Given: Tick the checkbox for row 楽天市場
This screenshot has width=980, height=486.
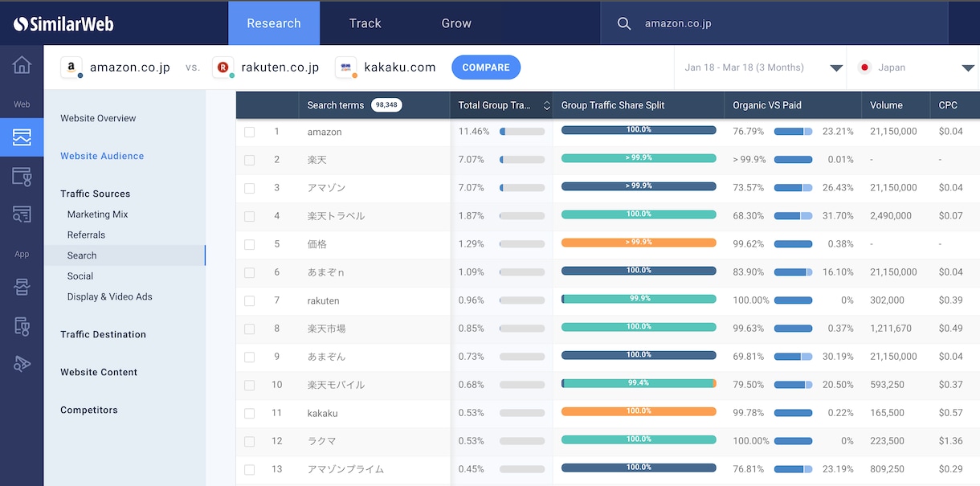Looking at the screenshot, I should (x=249, y=329).
